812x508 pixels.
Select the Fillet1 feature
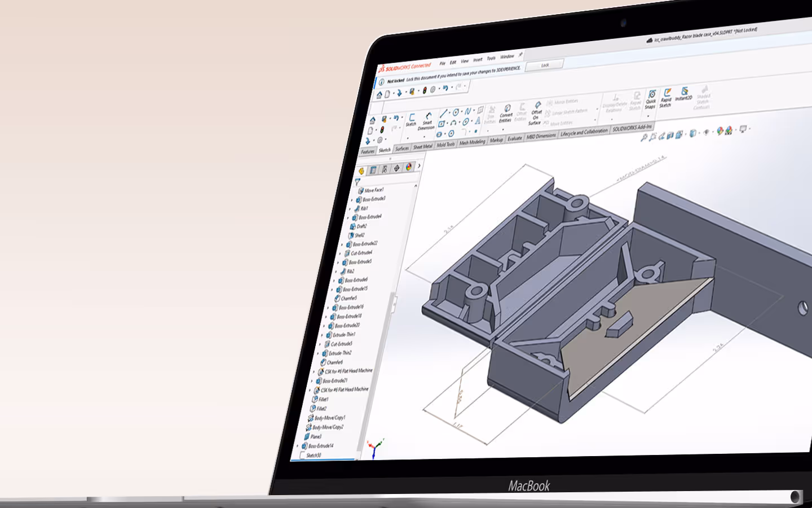[320, 400]
